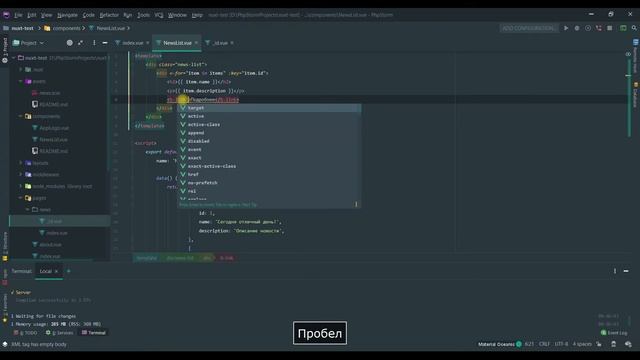The width and height of the screenshot is (640, 360).
Task: Toggle the Project side tab on left edge
Action: 5,50
